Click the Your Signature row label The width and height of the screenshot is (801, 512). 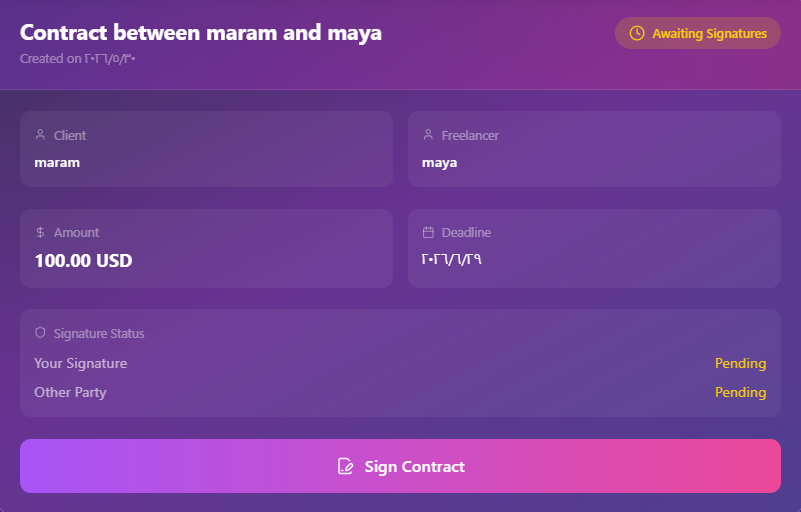point(81,363)
